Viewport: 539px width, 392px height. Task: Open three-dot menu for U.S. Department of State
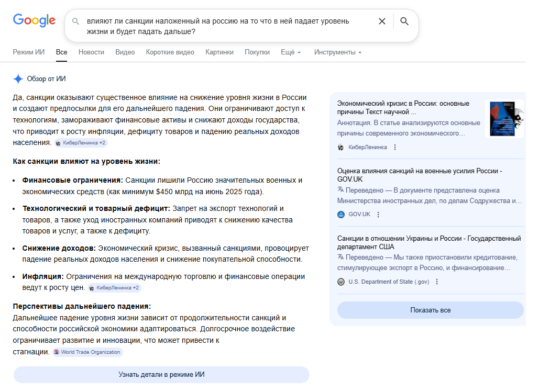pos(437,282)
